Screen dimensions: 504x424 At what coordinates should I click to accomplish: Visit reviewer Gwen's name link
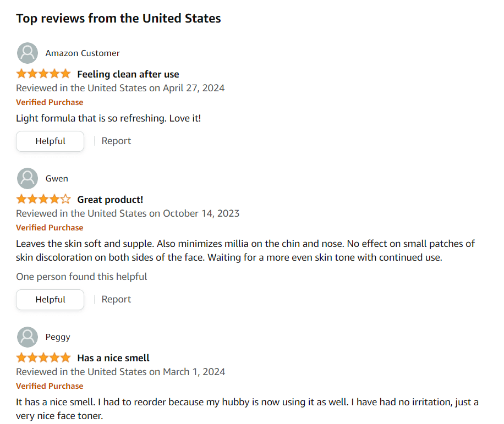click(x=57, y=179)
